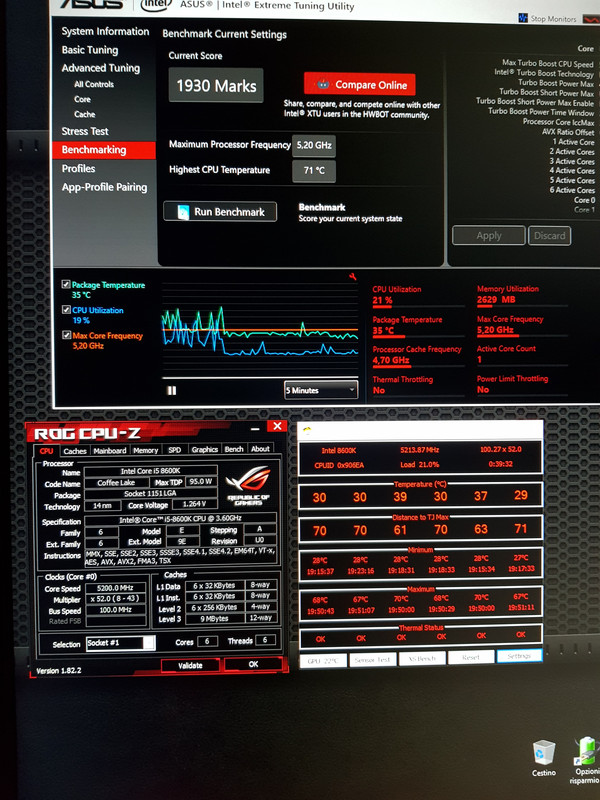Click the Stop Monitors icon
The width and height of the screenshot is (600, 800).
pyautogui.click(x=523, y=18)
